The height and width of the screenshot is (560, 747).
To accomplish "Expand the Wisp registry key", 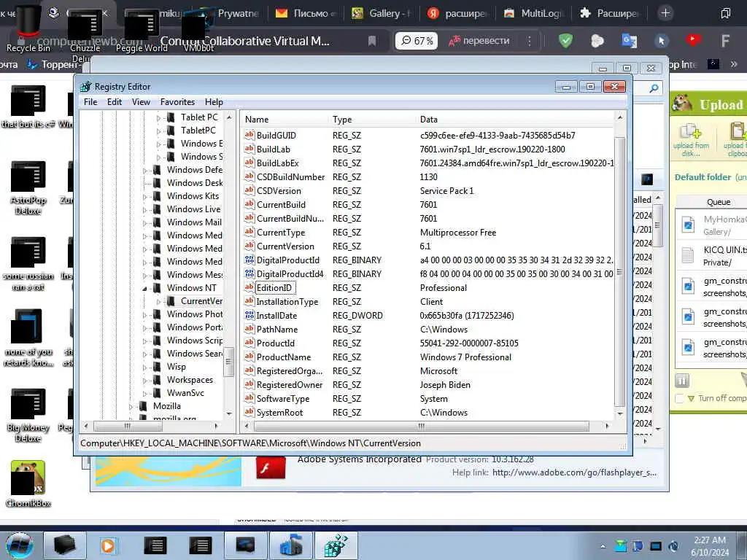I will pos(145,367).
